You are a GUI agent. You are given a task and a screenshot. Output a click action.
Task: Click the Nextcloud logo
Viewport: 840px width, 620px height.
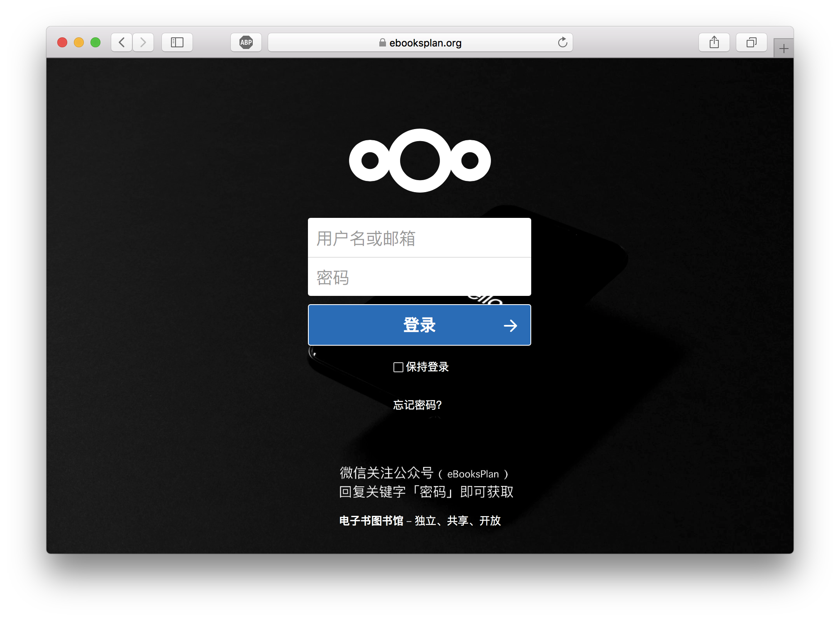tap(420, 161)
